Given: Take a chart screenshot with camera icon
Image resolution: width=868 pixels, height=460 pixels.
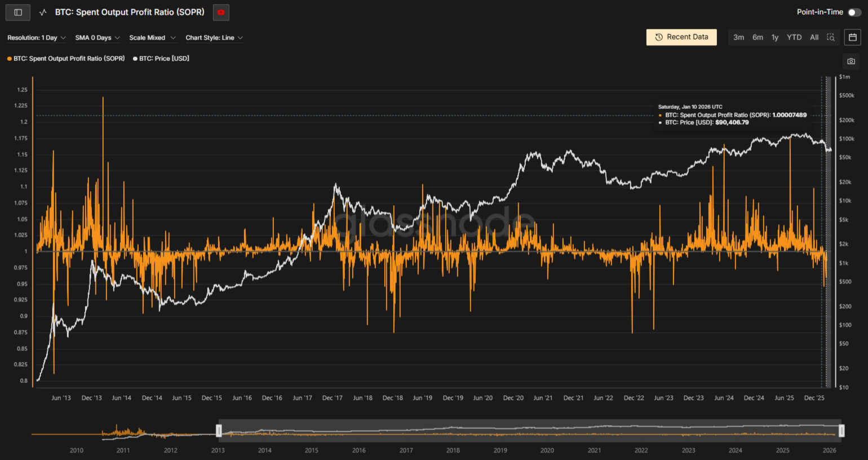Looking at the screenshot, I should 851,61.
